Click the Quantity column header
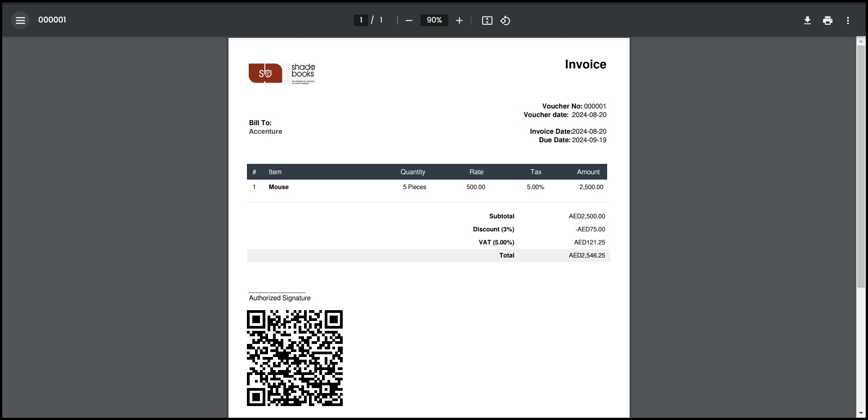This screenshot has width=868, height=420. pyautogui.click(x=413, y=172)
